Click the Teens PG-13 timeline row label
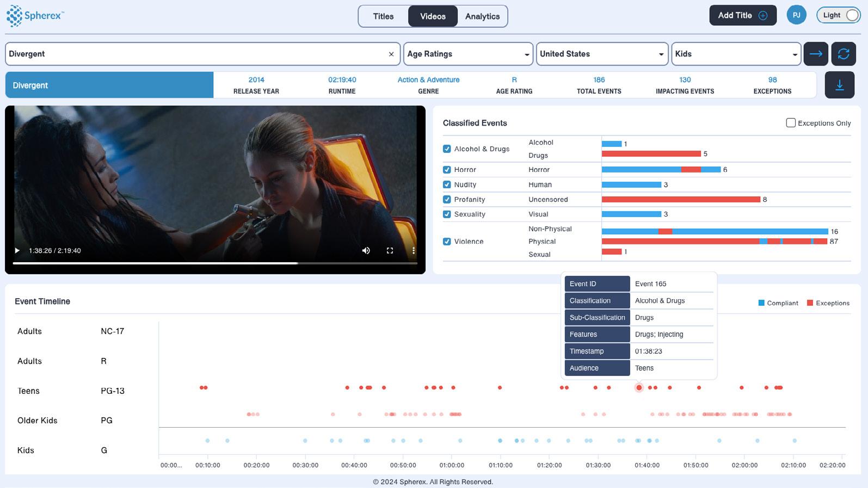868x488 pixels. coord(71,391)
